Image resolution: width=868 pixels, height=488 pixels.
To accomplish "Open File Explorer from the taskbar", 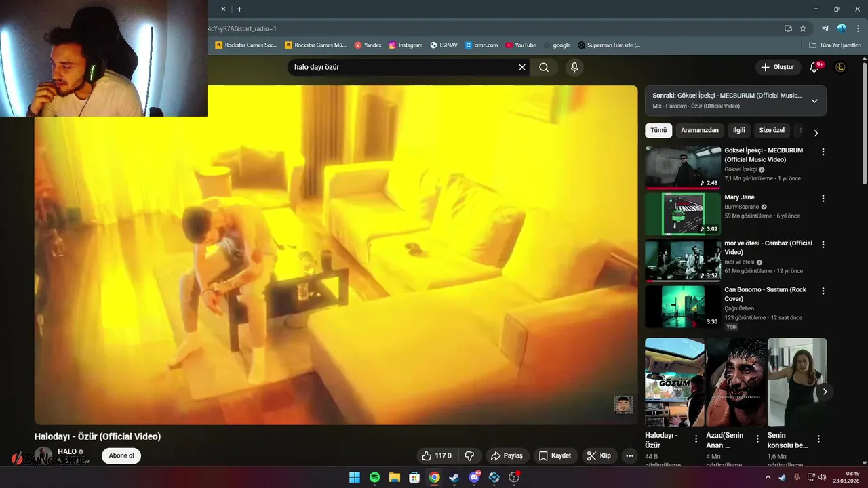I will (x=395, y=477).
